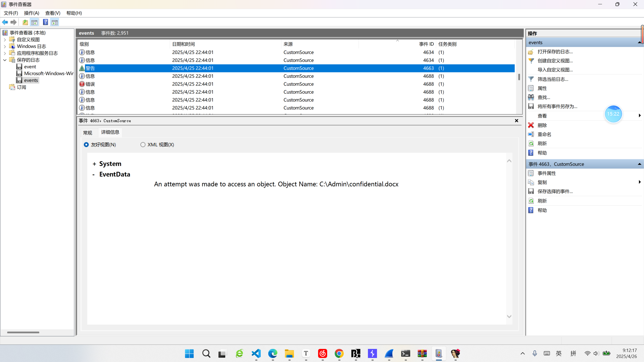Click 保存选择的事件 action link
644x362 pixels.
tap(555, 192)
